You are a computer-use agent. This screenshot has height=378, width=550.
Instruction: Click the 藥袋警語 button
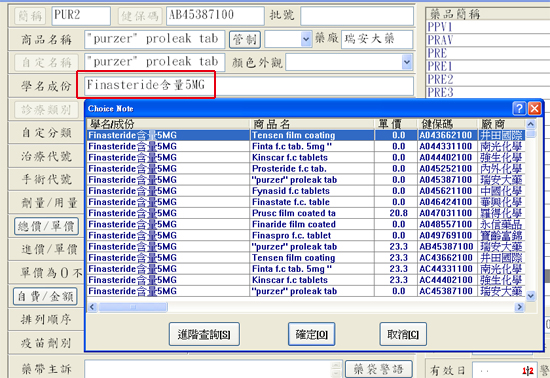(x=378, y=369)
